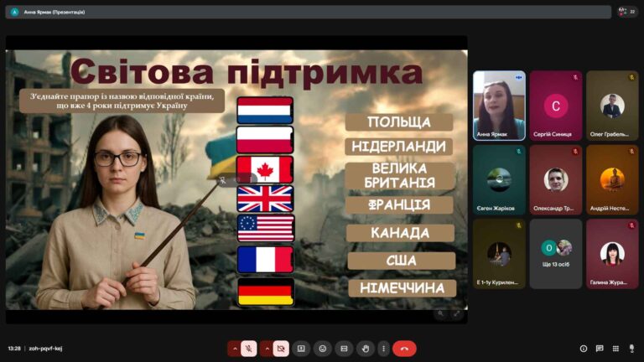Open the activities panel
This screenshot has height=362, width=644.
pyautogui.click(x=615, y=349)
